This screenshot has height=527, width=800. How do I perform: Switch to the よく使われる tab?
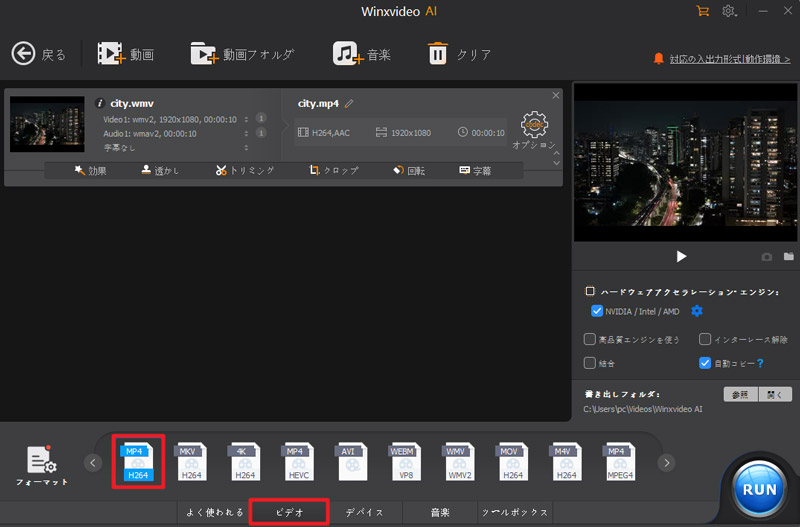214,512
